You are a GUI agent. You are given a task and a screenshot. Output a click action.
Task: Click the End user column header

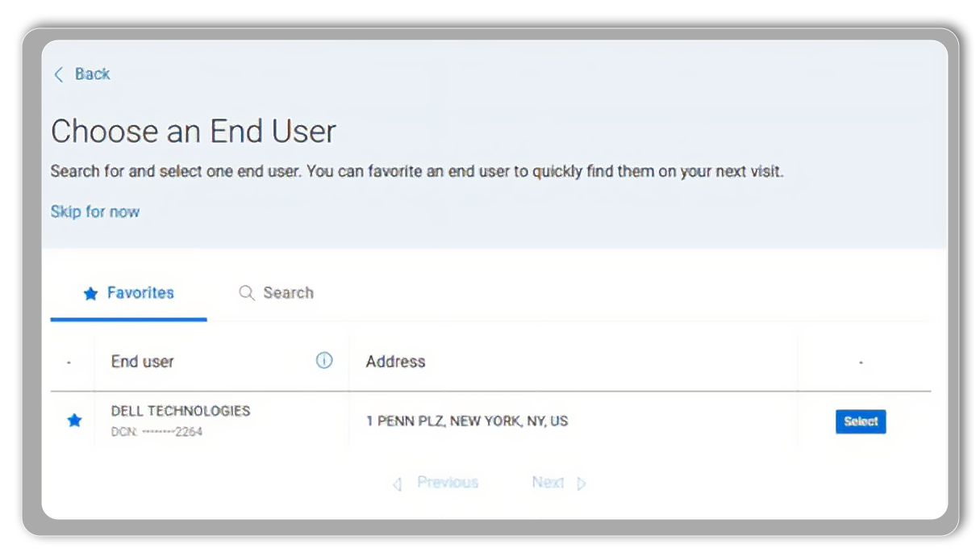coord(143,362)
